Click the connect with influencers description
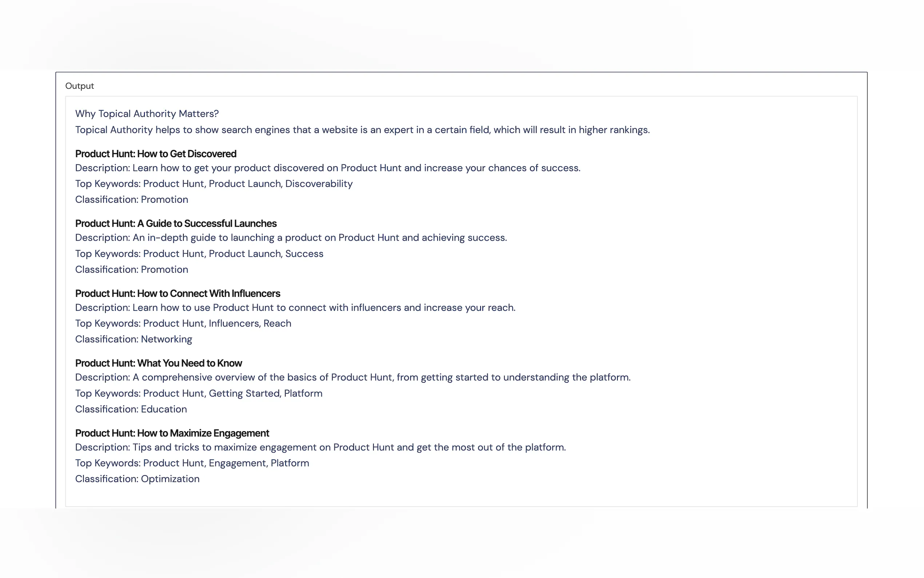Viewport: 924px width, 578px height. tap(295, 308)
